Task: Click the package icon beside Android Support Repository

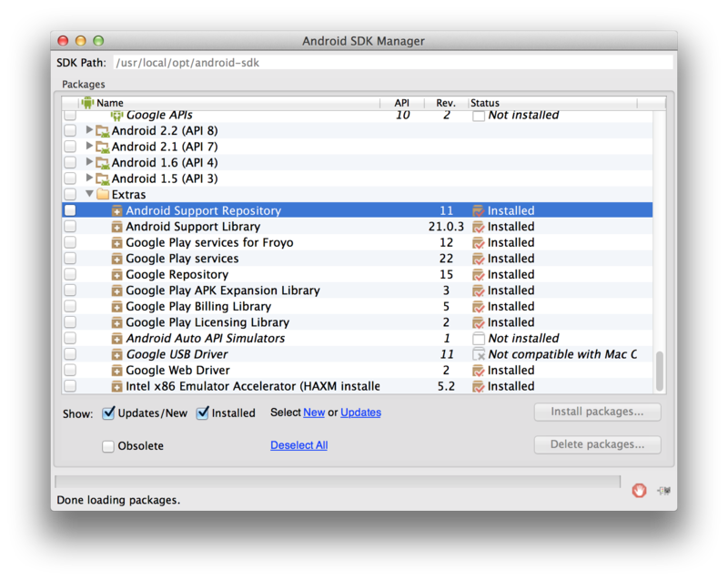Action: [116, 211]
